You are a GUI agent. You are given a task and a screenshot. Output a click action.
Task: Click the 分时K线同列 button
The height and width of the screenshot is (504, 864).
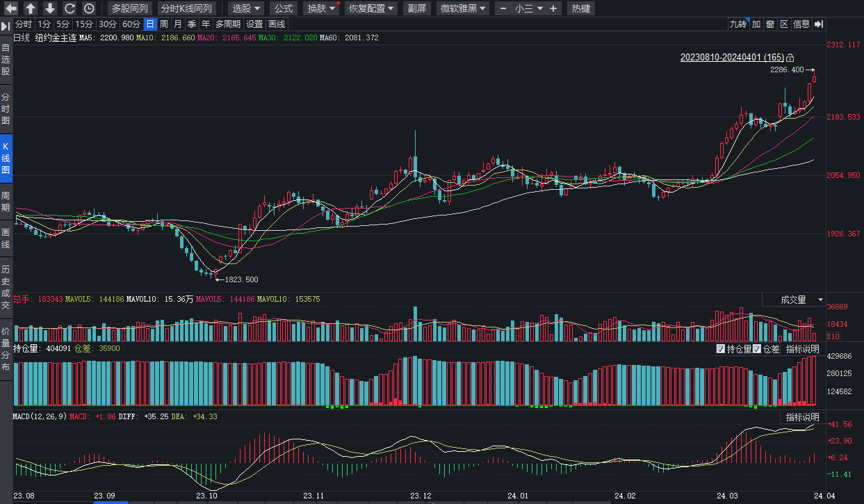coord(186,8)
